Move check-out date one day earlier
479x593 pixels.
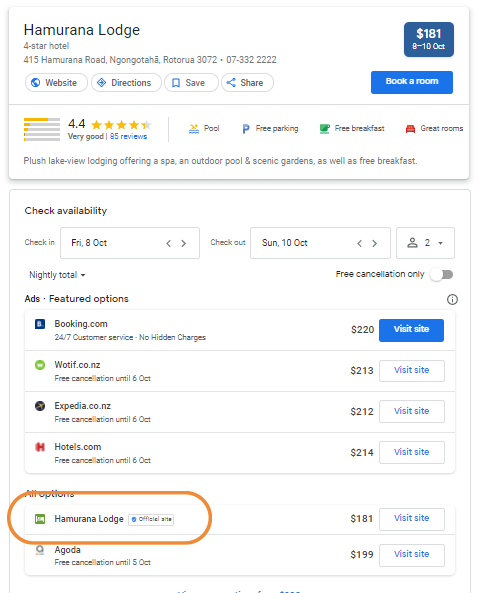[360, 243]
